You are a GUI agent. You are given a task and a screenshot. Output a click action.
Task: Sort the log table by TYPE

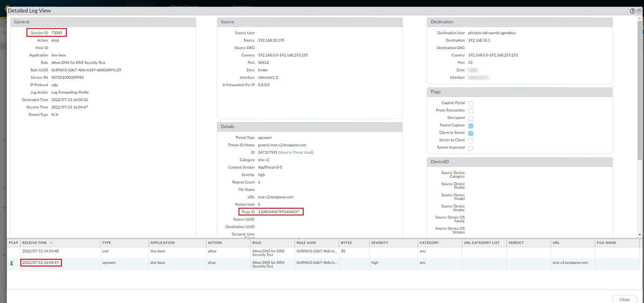point(124,243)
